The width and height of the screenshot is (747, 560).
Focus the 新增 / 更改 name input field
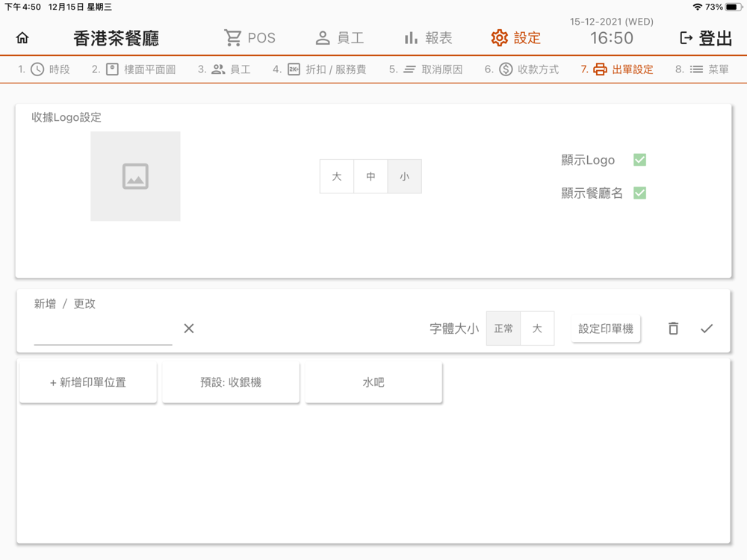click(x=103, y=329)
